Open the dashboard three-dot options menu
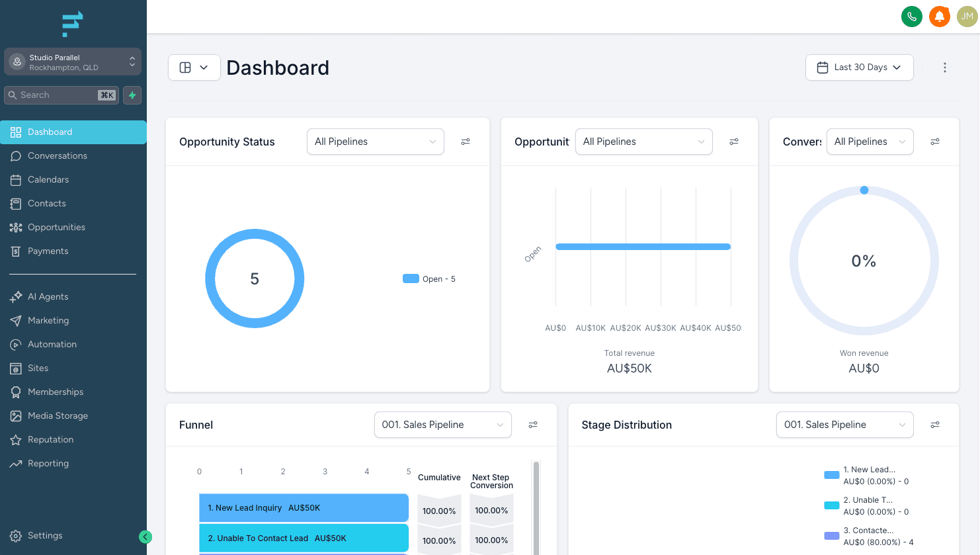 coord(945,67)
